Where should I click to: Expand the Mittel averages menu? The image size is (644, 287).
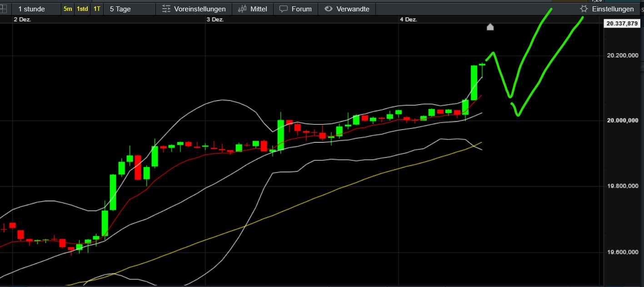tap(253, 9)
